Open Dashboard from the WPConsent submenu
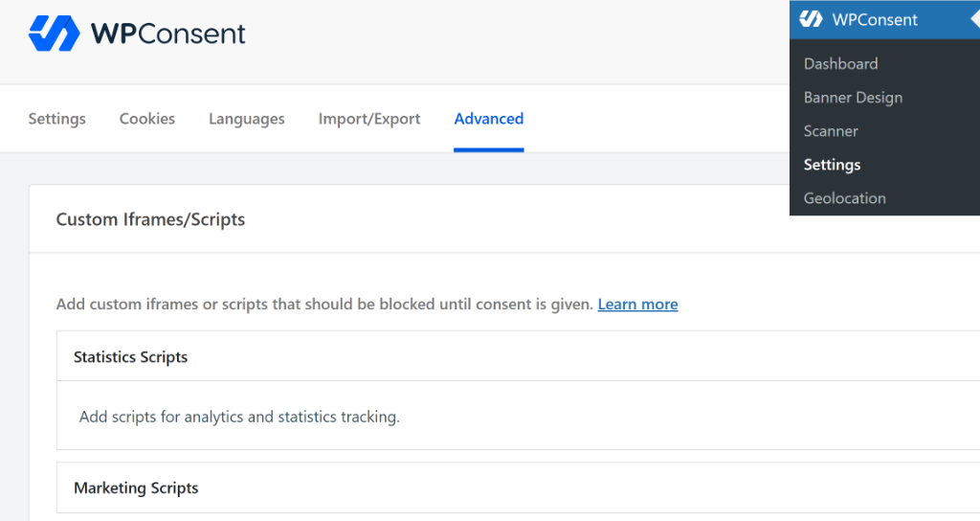 point(840,64)
